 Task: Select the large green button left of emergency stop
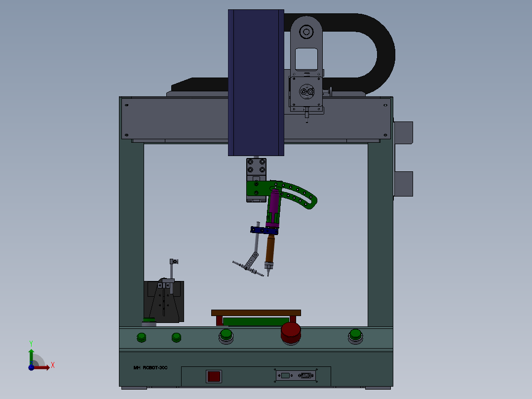(x=226, y=336)
